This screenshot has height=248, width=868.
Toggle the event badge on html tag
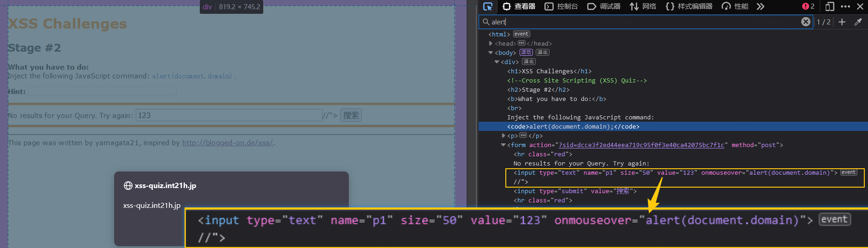[521, 34]
